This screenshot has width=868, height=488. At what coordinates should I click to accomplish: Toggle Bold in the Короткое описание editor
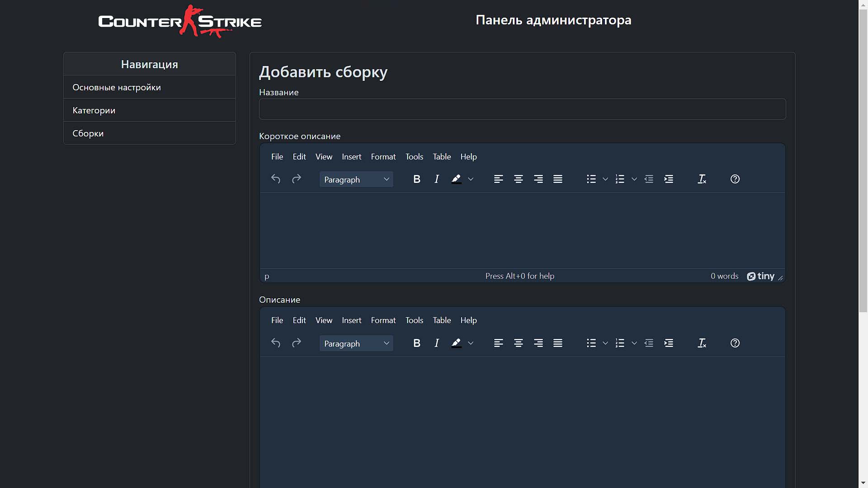coord(417,179)
